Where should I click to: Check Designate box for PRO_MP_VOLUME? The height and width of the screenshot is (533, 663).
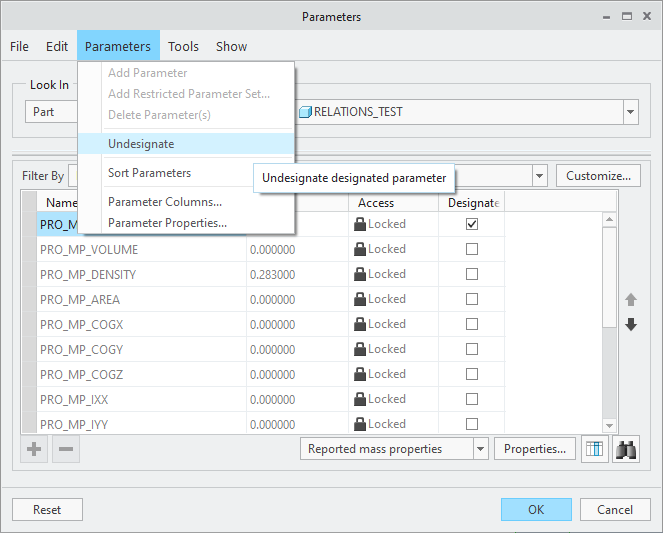472,249
